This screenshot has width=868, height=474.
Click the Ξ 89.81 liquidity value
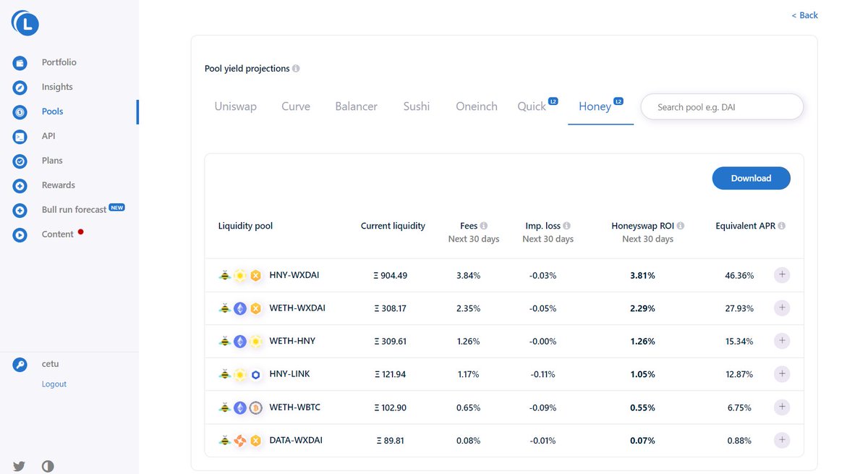tap(391, 441)
